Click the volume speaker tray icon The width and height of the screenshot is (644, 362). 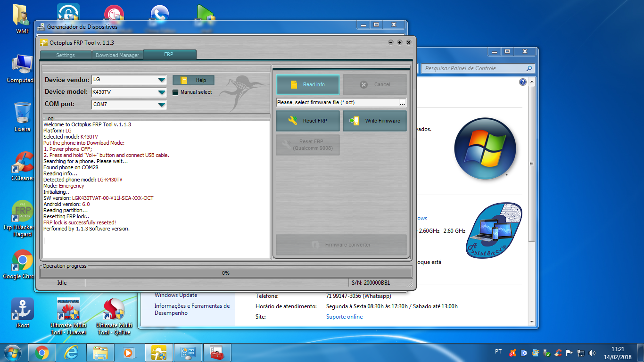click(x=592, y=353)
